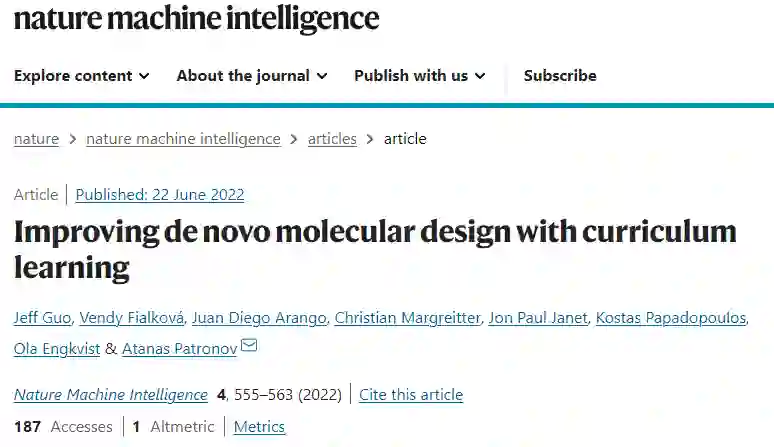
Task: Expand the Explore content dropdown
Action: pos(82,76)
